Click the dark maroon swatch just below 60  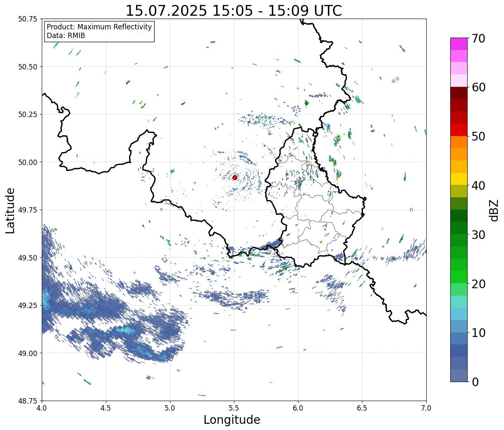[459, 93]
